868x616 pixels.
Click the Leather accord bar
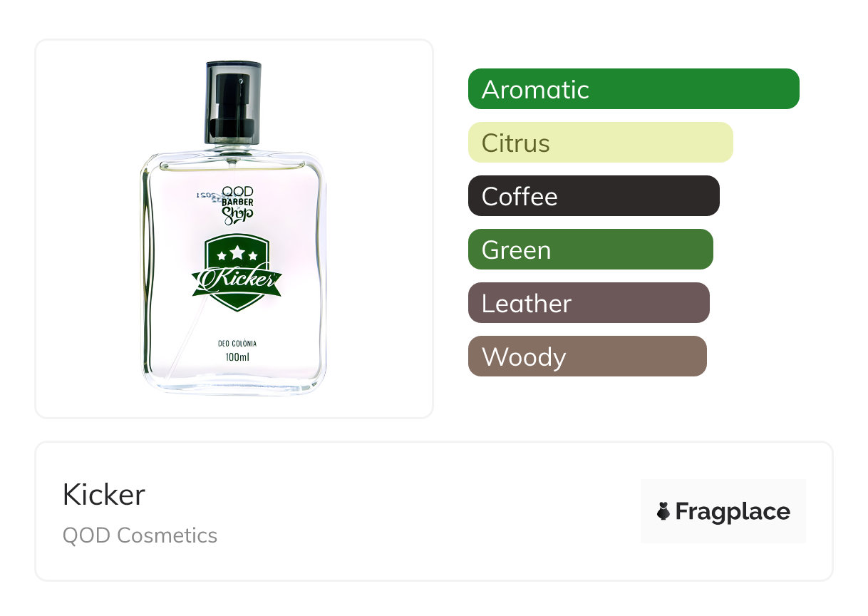[589, 303]
